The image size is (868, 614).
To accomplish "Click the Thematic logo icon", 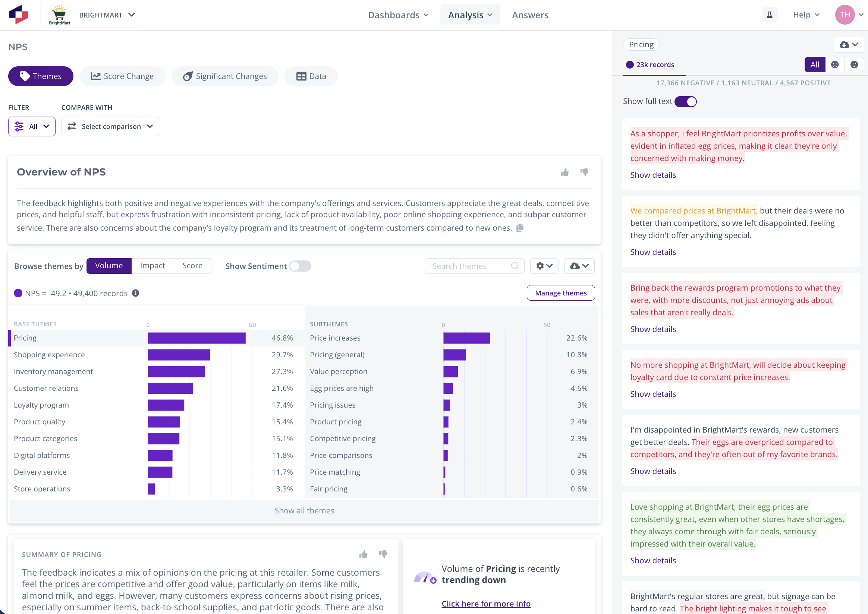I will pos(19,15).
